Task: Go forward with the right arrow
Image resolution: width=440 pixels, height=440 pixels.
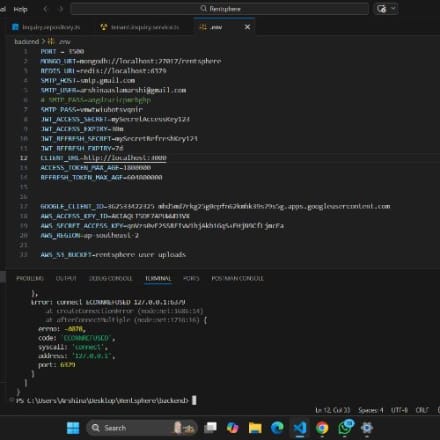Action: (x=60, y=9)
